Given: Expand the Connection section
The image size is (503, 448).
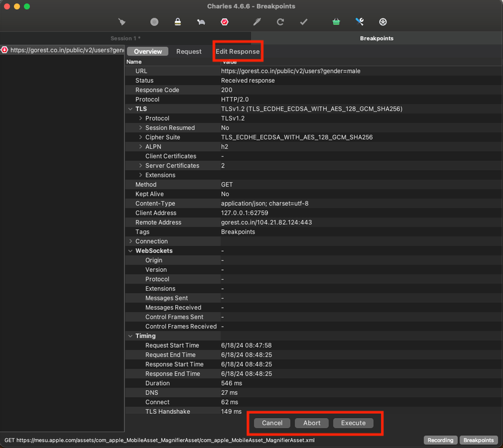Looking at the screenshot, I should [130, 241].
